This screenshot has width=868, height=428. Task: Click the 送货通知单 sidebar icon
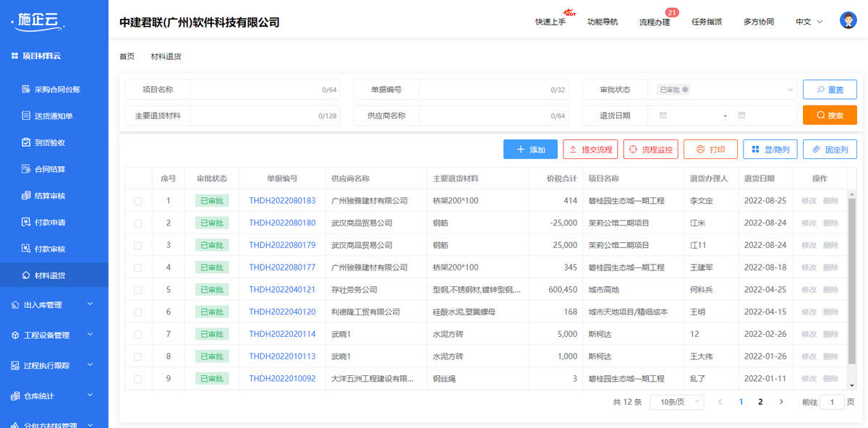pos(27,116)
